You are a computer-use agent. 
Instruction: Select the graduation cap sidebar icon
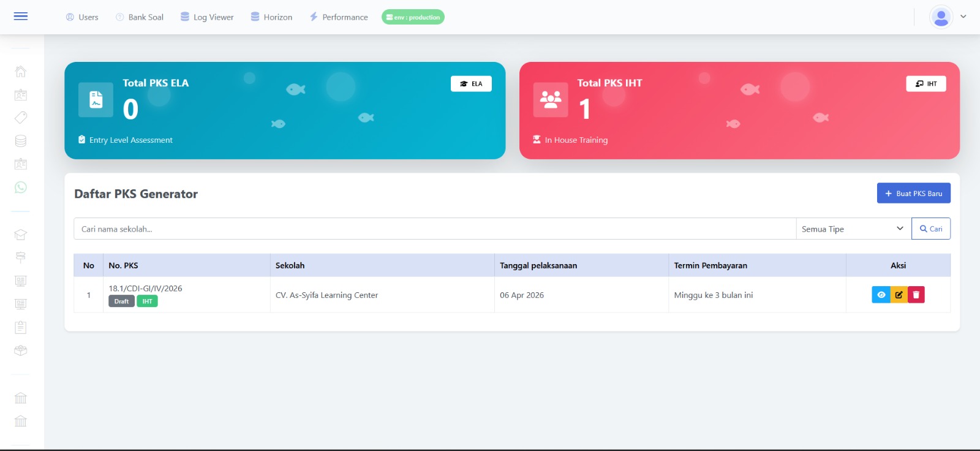click(x=20, y=235)
